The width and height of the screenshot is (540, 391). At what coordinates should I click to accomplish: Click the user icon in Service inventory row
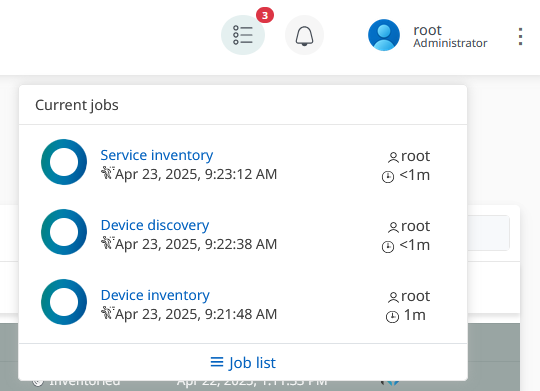pos(393,157)
